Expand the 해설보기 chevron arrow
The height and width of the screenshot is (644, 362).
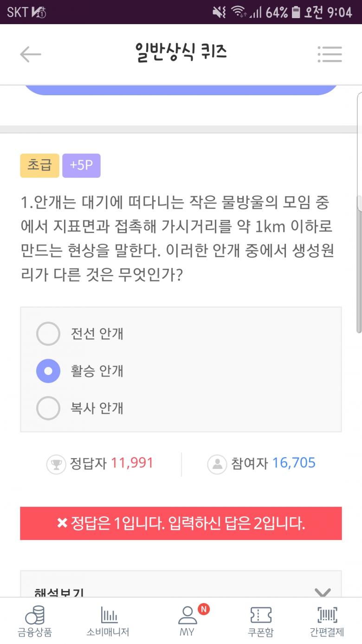click(322, 592)
